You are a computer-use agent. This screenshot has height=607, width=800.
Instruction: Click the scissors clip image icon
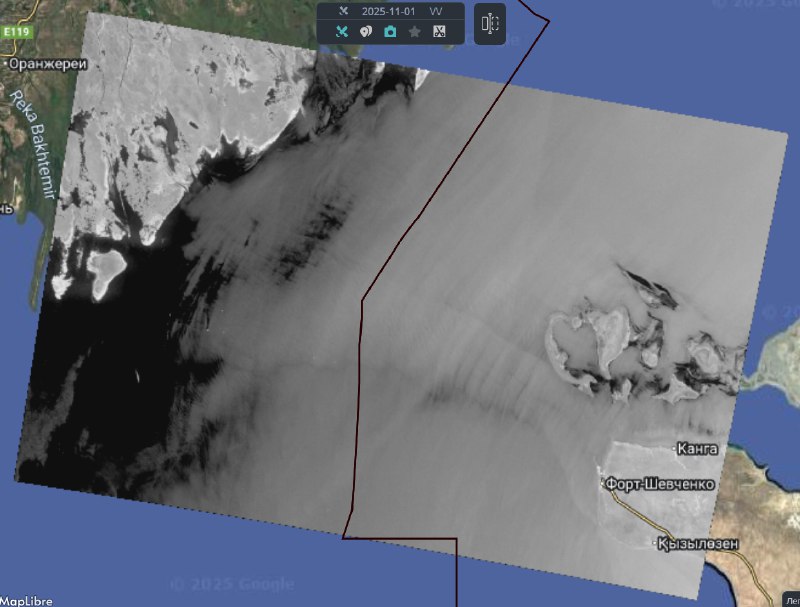pyautogui.click(x=439, y=32)
